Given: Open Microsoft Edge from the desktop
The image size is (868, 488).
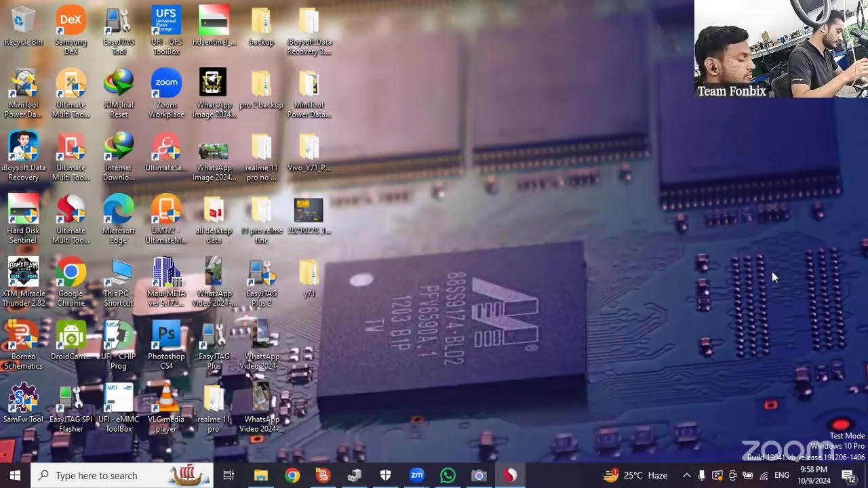Looking at the screenshot, I should (x=119, y=220).
